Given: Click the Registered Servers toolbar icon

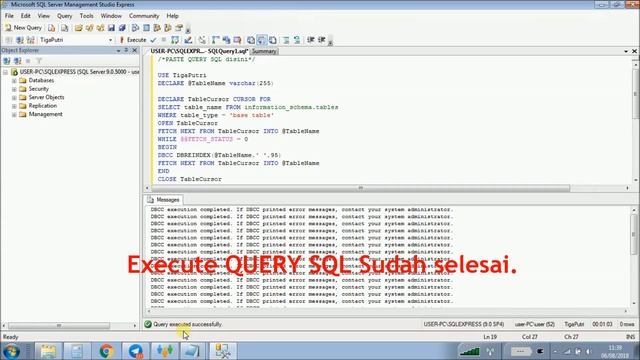Looking at the screenshot, I should pyautogui.click(x=136, y=28).
